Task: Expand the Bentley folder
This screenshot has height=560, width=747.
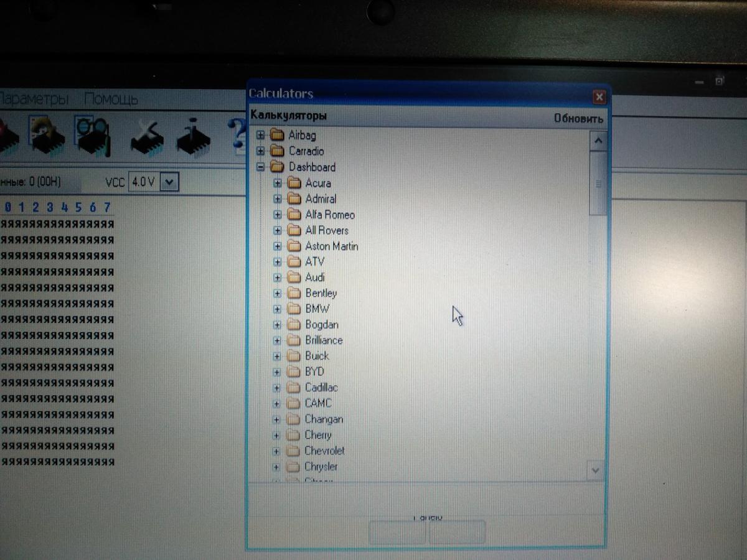Action: coord(278,293)
